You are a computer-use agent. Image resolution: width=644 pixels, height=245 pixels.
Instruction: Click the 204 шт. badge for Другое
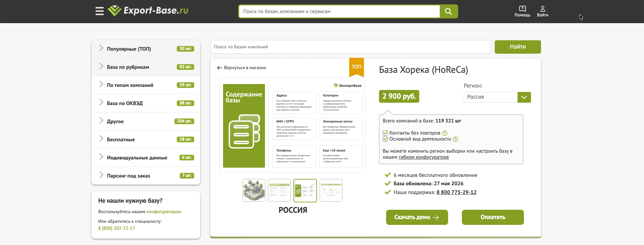[x=184, y=121]
